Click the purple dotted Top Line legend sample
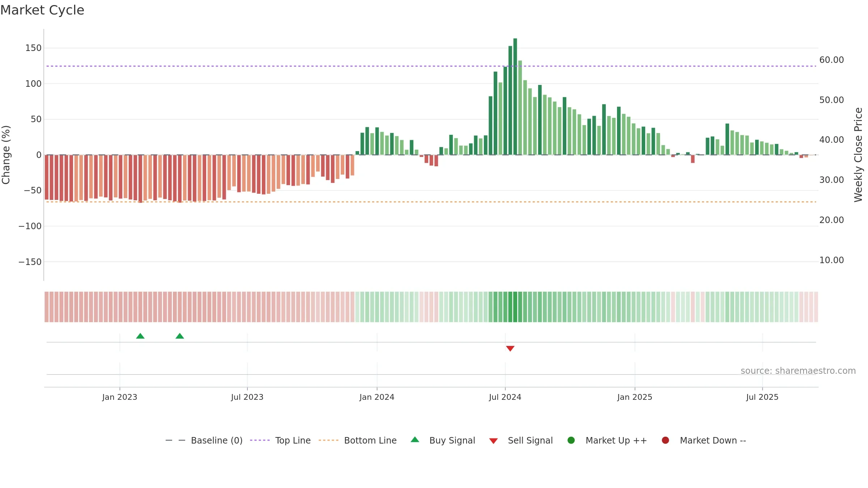 pos(260,440)
